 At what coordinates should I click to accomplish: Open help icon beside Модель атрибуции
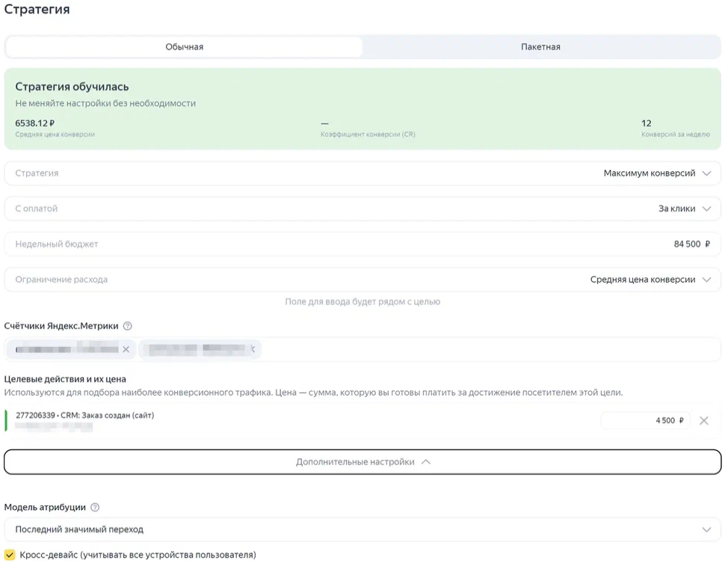pos(95,507)
